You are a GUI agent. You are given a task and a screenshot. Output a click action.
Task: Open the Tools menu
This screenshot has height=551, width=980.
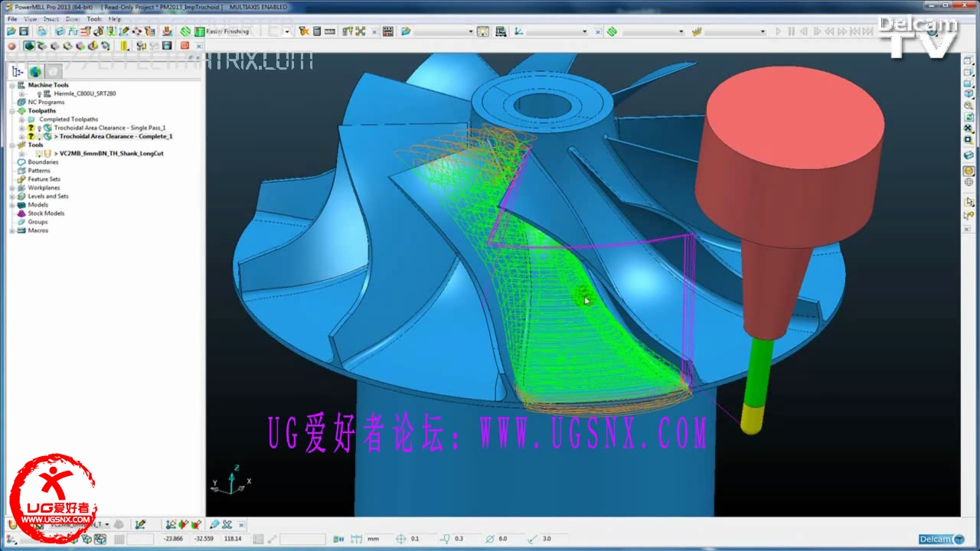[93, 18]
